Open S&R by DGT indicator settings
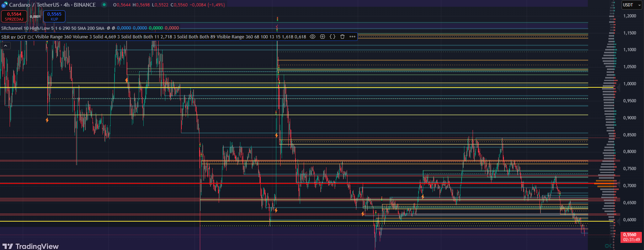Viewport: 644px width, 250px height. tap(323, 37)
